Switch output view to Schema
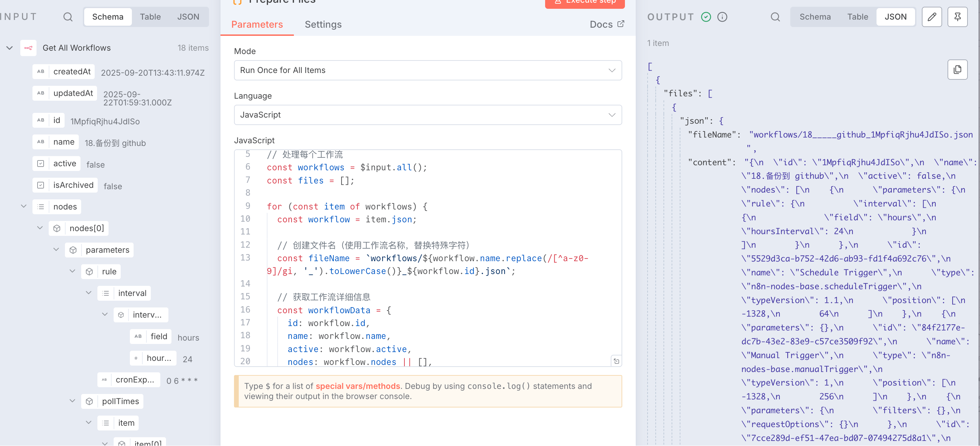The image size is (980, 446). coord(815,17)
